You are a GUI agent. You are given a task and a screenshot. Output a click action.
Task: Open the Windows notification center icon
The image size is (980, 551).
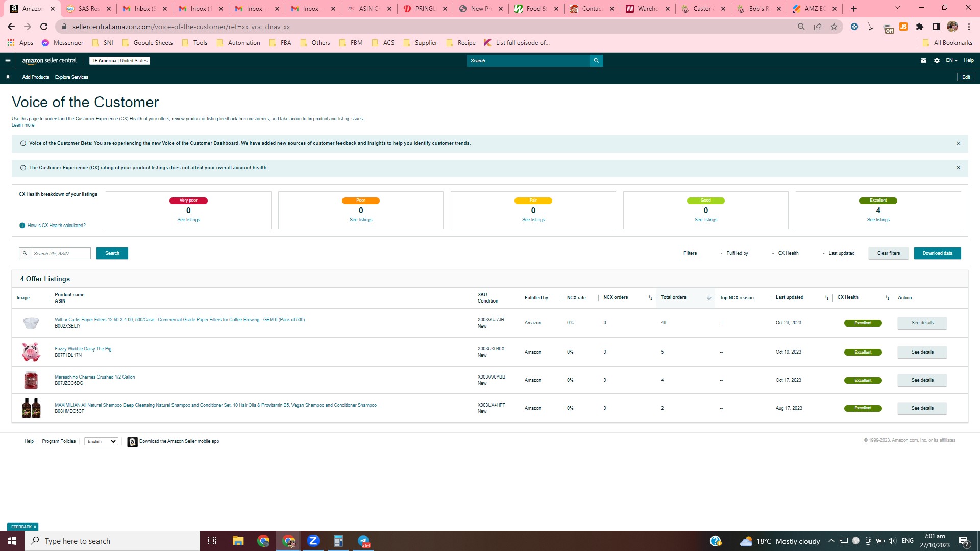[x=964, y=541]
